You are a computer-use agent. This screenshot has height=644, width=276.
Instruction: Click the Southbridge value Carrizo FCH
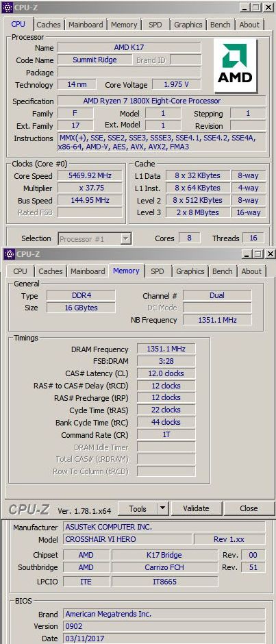click(x=164, y=567)
